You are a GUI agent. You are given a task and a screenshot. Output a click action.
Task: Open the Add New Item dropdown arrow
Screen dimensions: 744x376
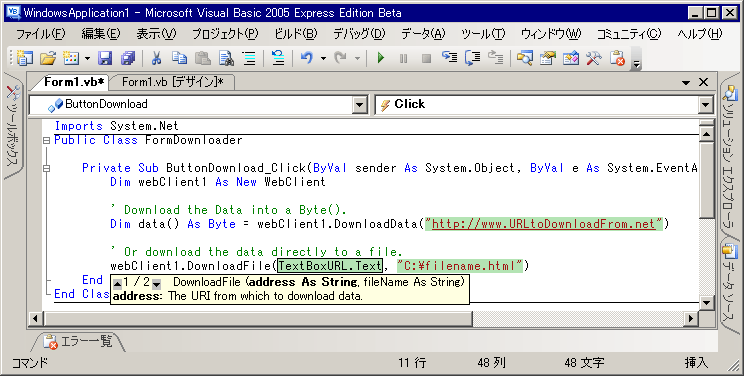(87, 58)
